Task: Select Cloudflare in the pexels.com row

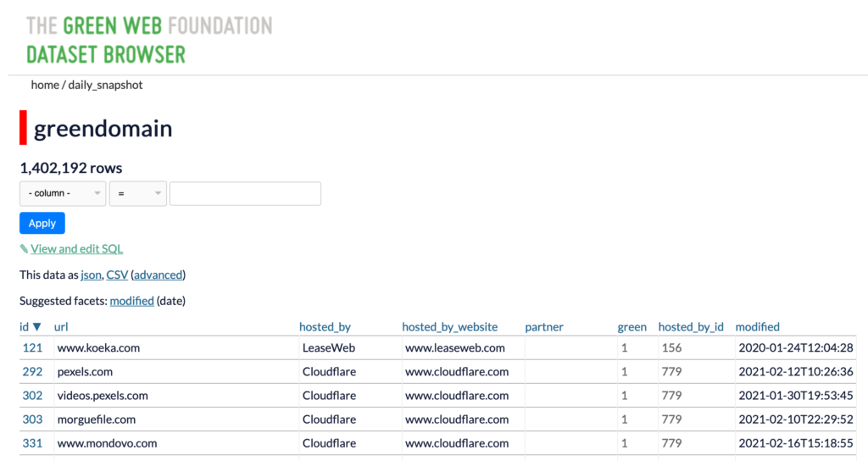Action: click(330, 371)
